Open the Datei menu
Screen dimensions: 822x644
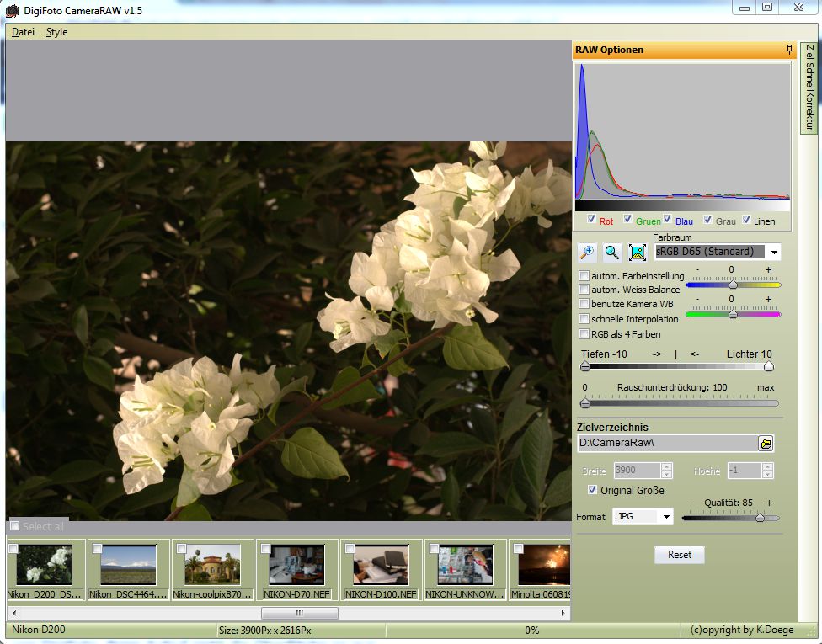point(23,32)
